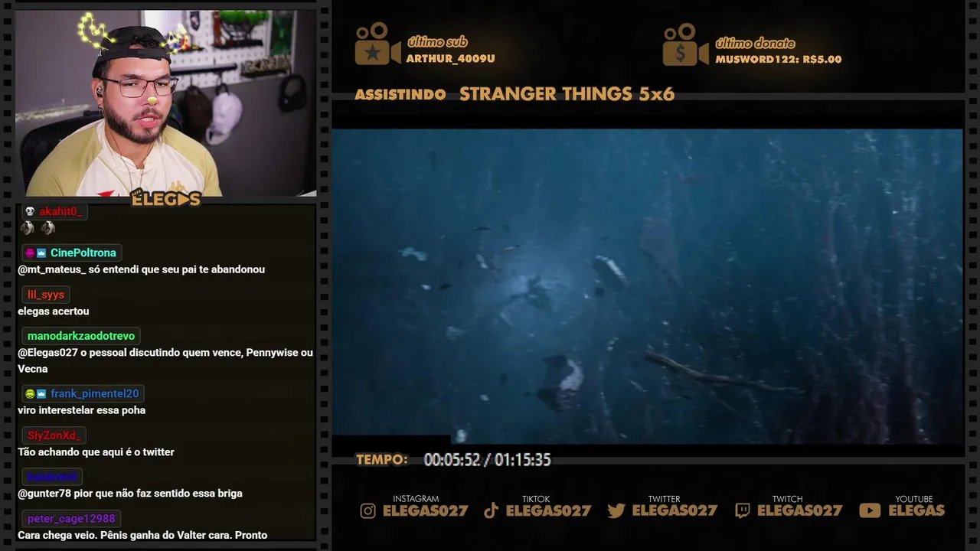This screenshot has width=980, height=551.
Task: Click the TEMPO label
Action: coord(382,460)
